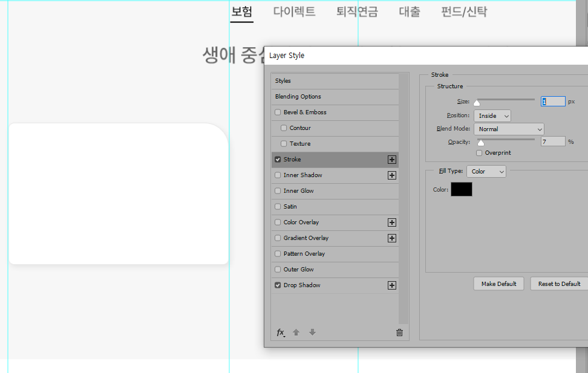Tick the Color Overlay checkbox
Image resolution: width=588 pixels, height=373 pixels.
[x=278, y=222]
